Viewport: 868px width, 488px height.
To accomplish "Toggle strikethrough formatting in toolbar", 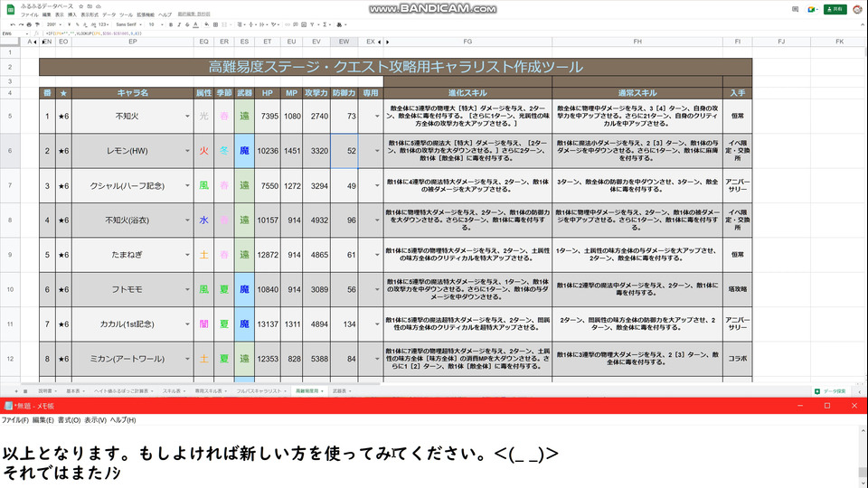I will pos(187,24).
